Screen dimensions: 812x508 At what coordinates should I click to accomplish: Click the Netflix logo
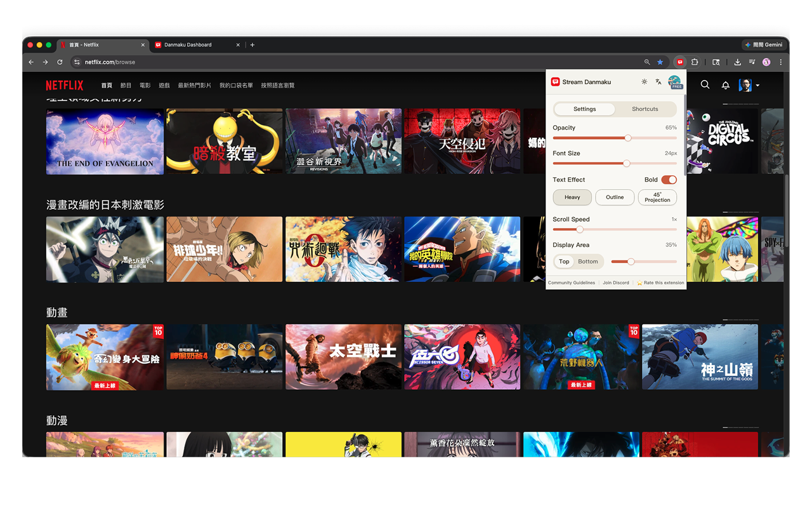coord(65,85)
